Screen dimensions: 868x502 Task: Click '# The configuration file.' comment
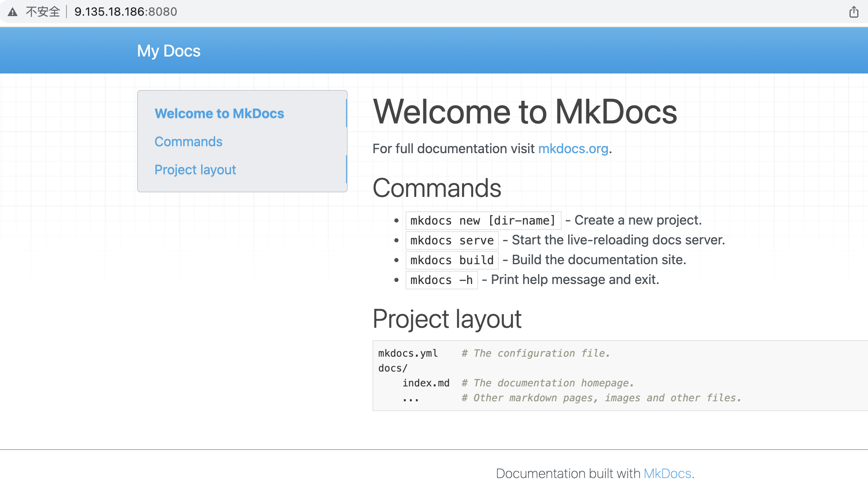(x=536, y=353)
